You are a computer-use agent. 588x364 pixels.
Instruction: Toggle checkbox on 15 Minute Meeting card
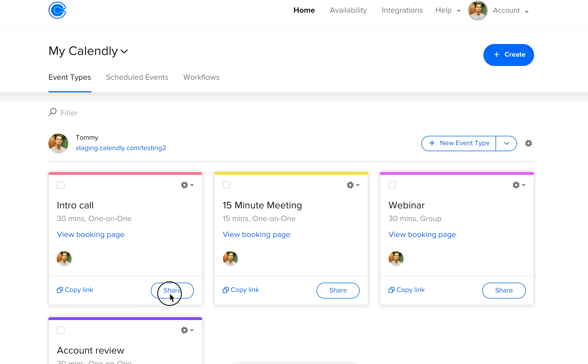[226, 185]
